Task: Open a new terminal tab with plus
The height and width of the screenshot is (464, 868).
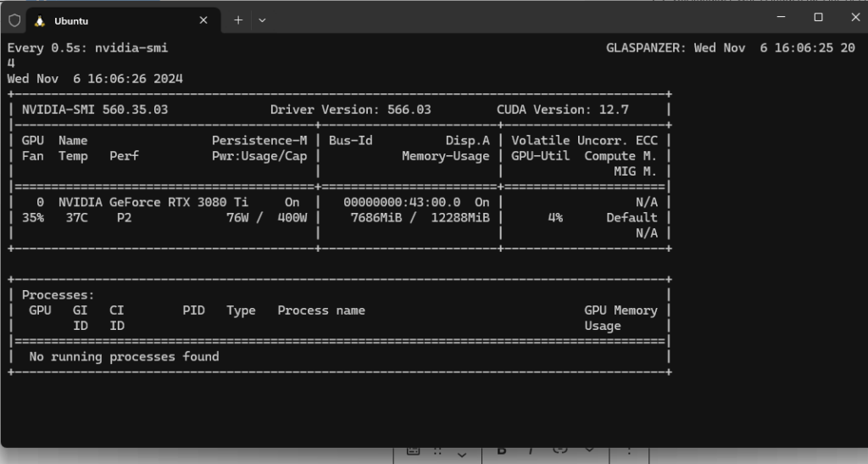Action: 238,20
